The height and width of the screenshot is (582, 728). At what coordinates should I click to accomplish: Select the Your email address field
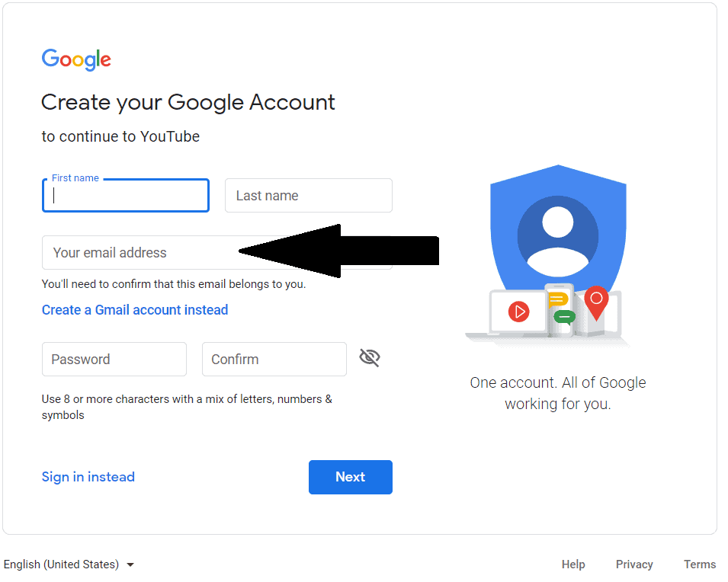[x=137, y=253]
